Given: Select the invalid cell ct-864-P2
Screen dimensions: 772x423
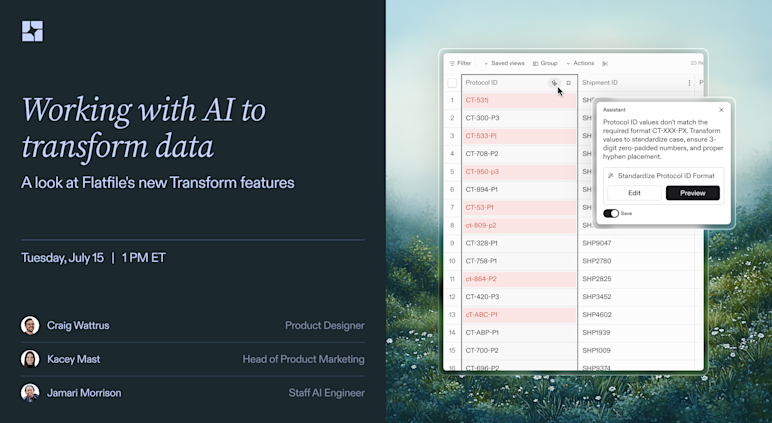Looking at the screenshot, I should (x=519, y=279).
